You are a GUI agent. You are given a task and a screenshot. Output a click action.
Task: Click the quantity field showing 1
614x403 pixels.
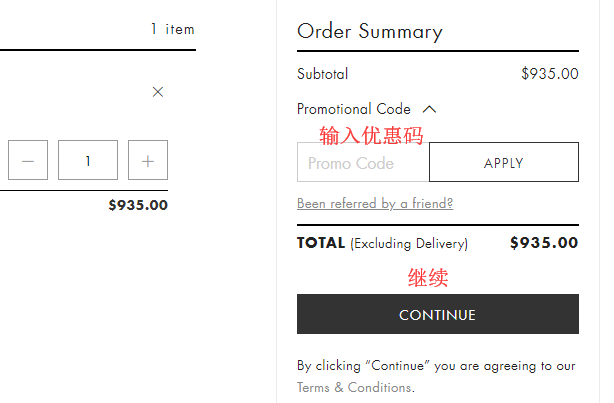[x=88, y=160]
